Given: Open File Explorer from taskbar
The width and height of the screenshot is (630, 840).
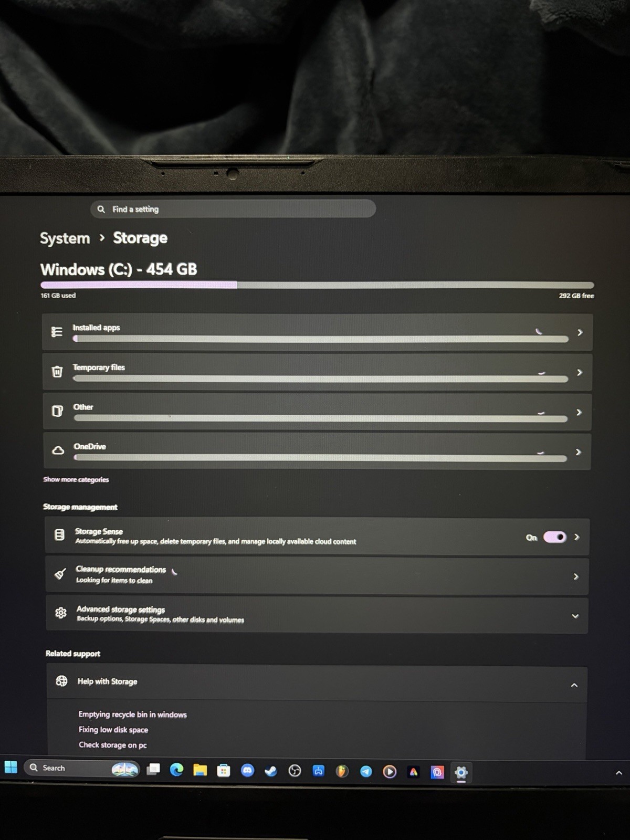Looking at the screenshot, I should tap(200, 770).
